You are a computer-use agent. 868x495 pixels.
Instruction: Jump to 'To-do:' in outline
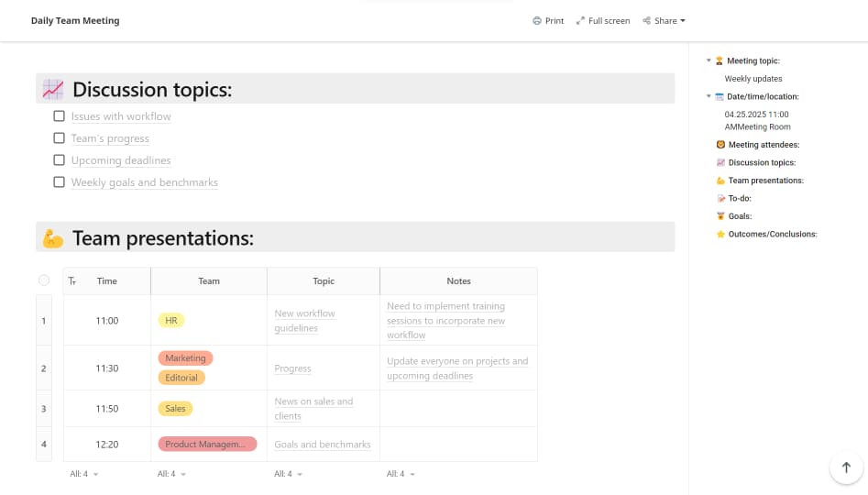(x=740, y=198)
